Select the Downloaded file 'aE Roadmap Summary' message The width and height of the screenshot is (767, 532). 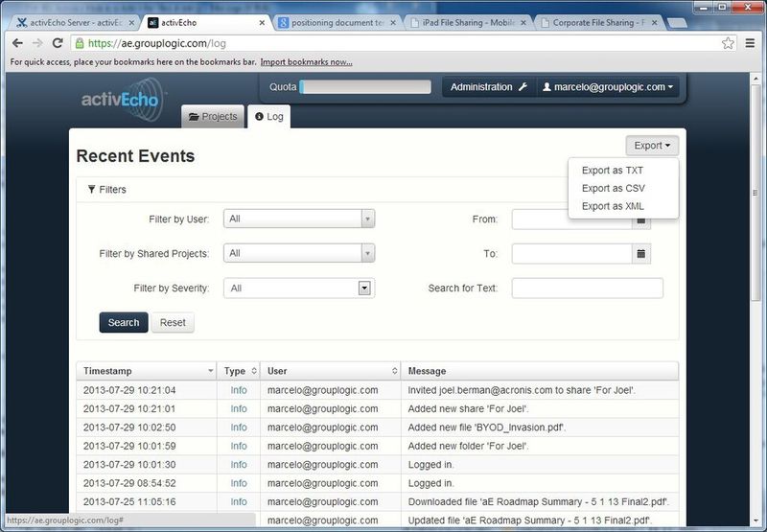point(539,501)
